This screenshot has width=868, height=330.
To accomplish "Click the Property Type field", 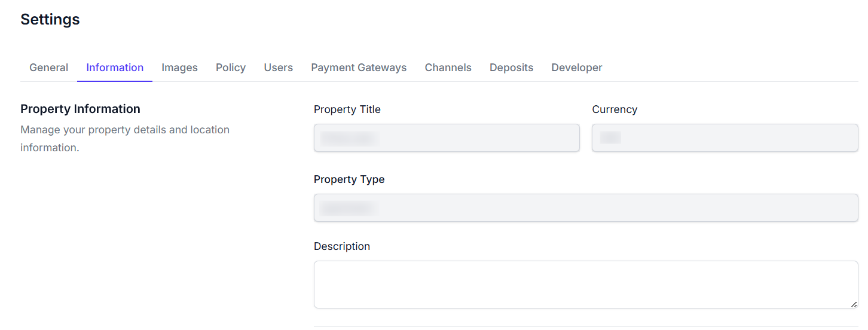I will click(586, 208).
